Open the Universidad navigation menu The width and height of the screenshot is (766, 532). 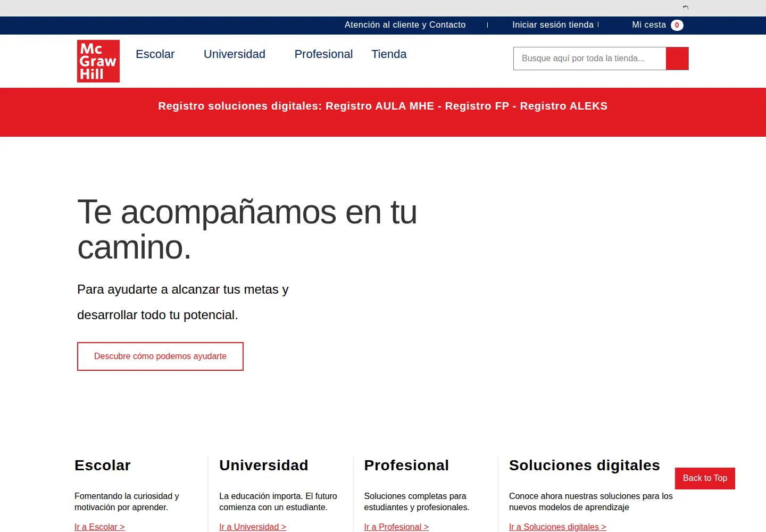coord(234,54)
